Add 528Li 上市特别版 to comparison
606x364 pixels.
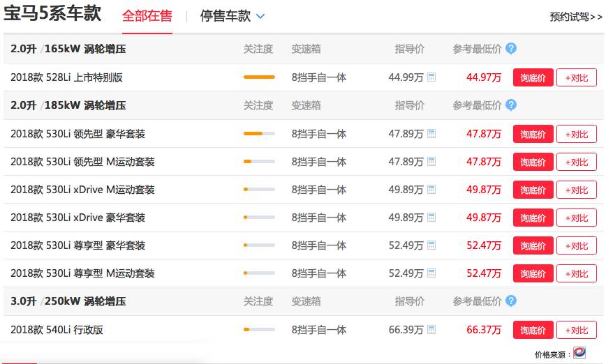click(577, 77)
